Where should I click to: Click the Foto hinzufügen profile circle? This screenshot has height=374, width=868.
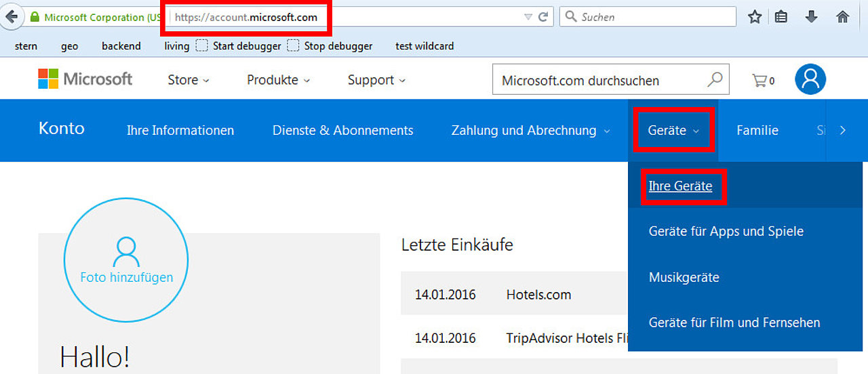(126, 260)
